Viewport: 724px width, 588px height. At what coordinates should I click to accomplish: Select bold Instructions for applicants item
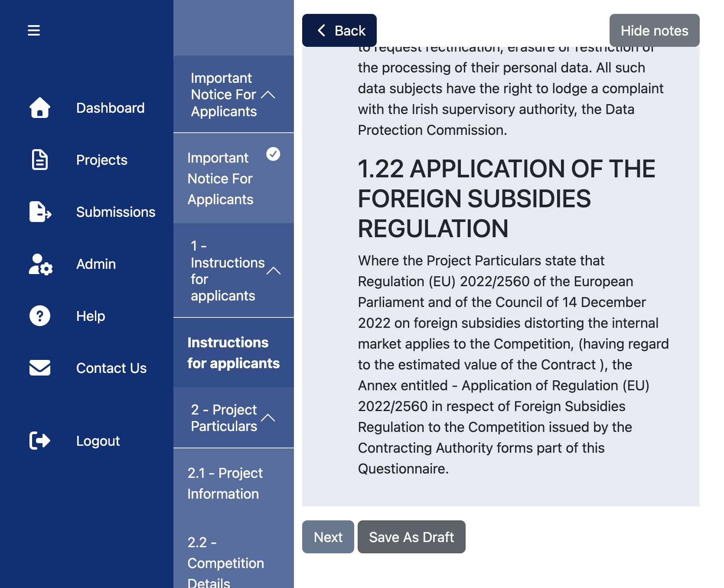pyautogui.click(x=234, y=353)
